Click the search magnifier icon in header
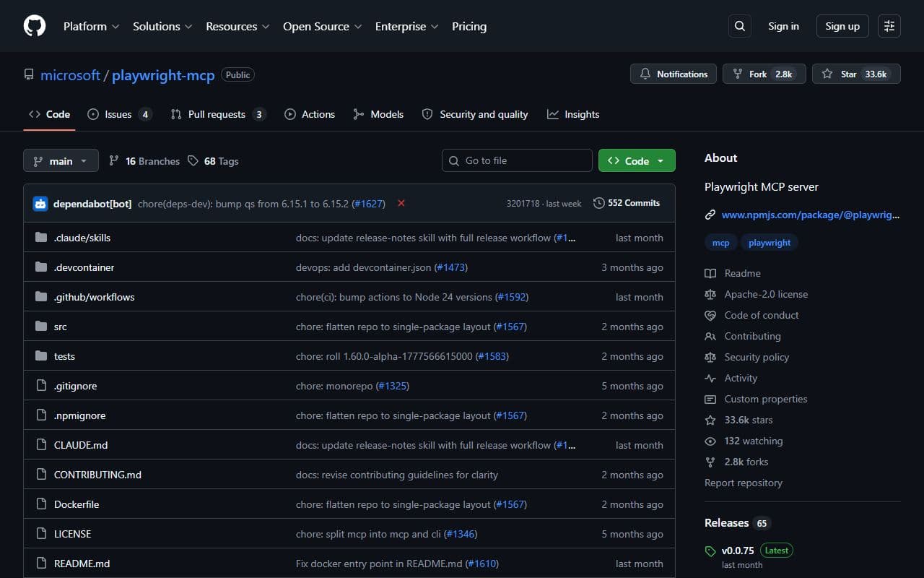This screenshot has height=578, width=924. pyautogui.click(x=740, y=26)
